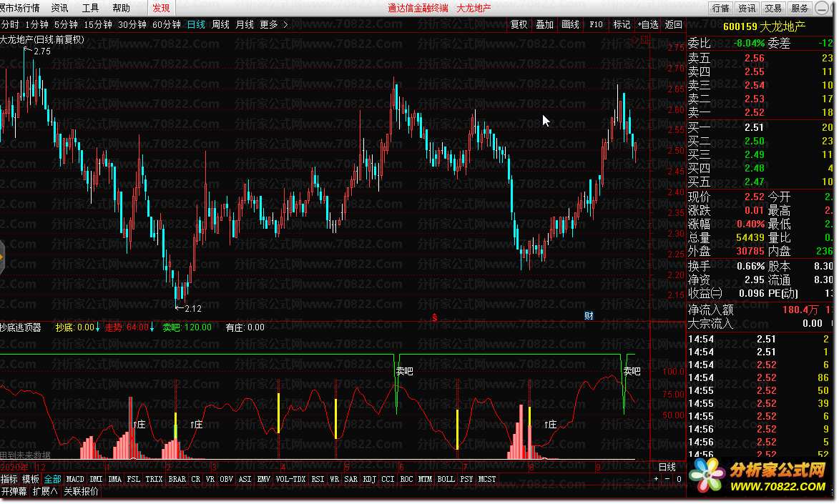This screenshot has height=504, width=839.
Task: Switch to the 服务 tab
Action: pyautogui.click(x=800, y=8)
